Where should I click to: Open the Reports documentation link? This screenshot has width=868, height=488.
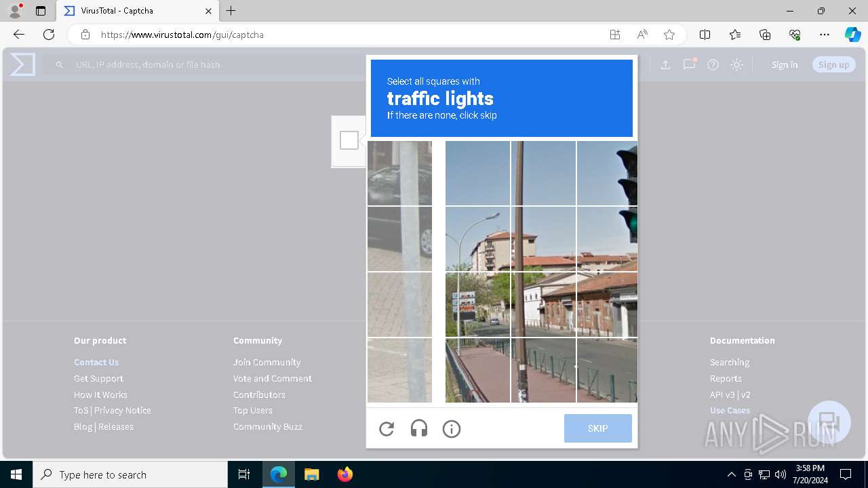pyautogui.click(x=726, y=378)
